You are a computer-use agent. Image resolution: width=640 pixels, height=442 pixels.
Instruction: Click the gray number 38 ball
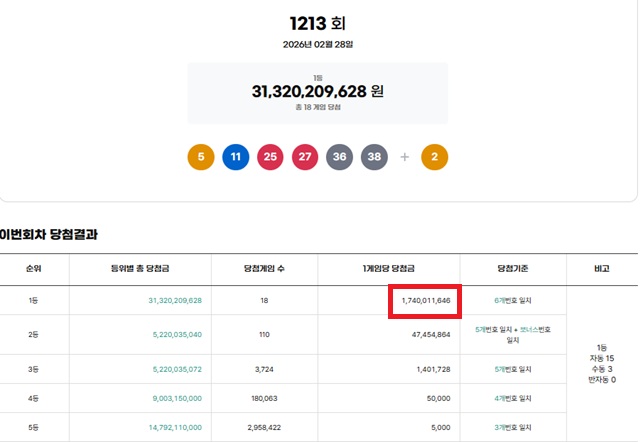374,157
